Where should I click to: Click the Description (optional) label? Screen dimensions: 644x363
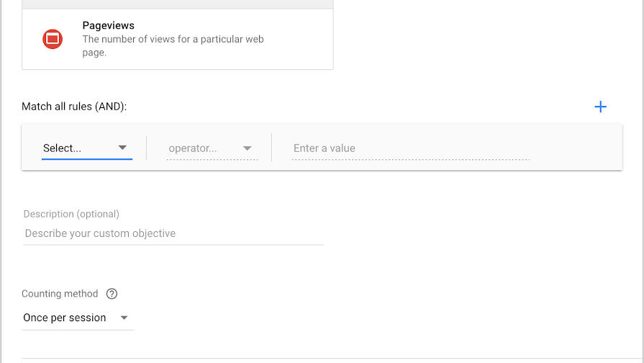[71, 214]
